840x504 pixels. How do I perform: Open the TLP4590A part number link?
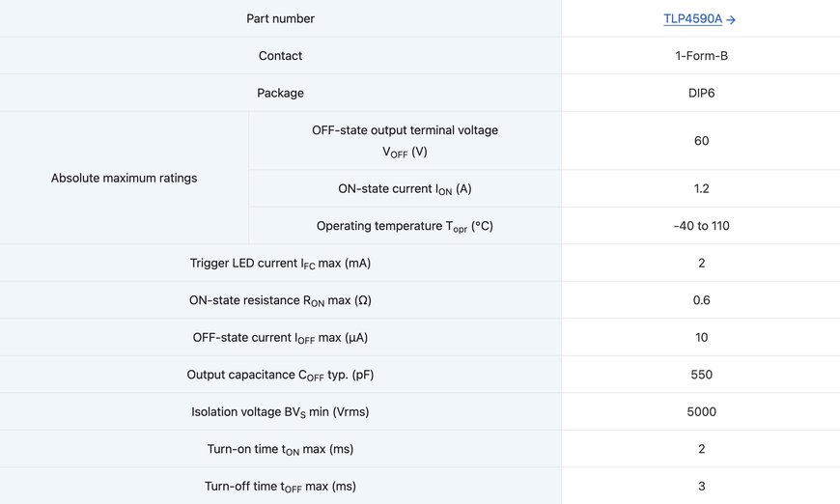(x=692, y=18)
